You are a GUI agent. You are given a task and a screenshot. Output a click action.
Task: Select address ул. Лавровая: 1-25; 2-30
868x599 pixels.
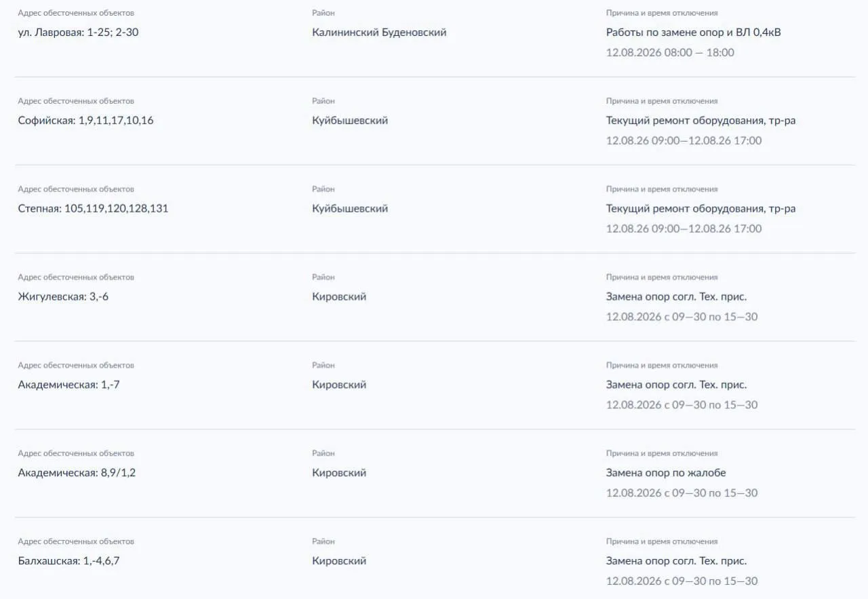pos(78,32)
